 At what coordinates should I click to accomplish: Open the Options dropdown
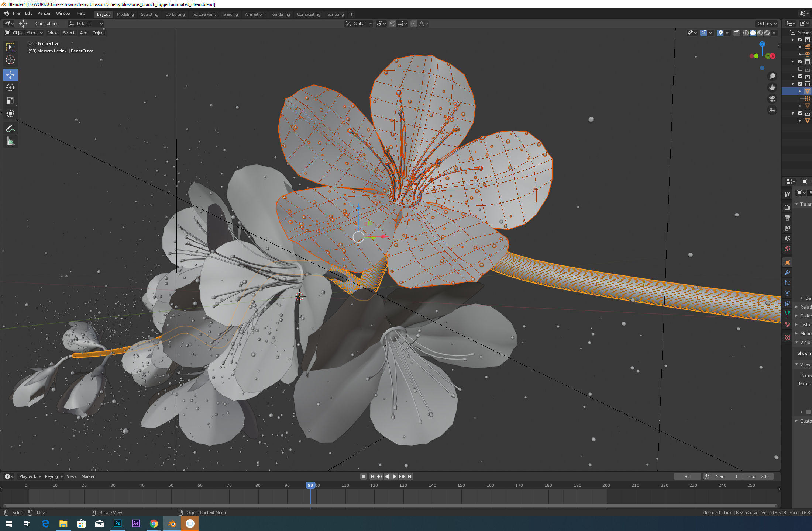click(767, 24)
